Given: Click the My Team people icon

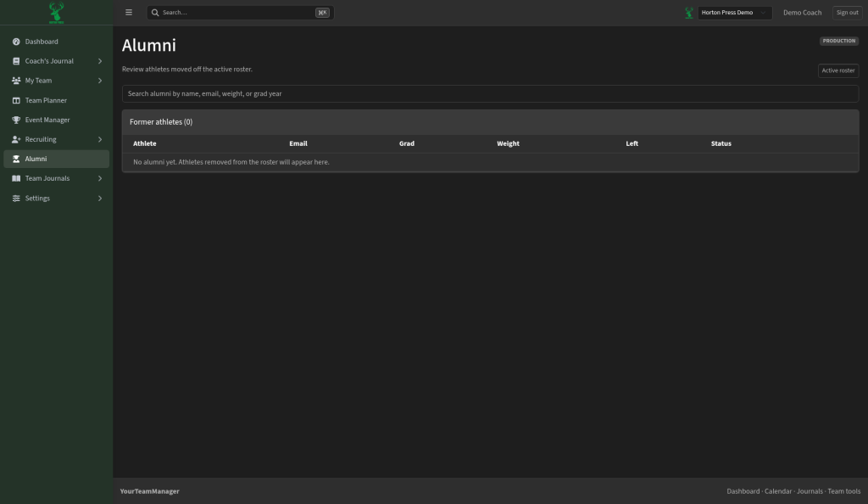Looking at the screenshot, I should click(x=16, y=81).
